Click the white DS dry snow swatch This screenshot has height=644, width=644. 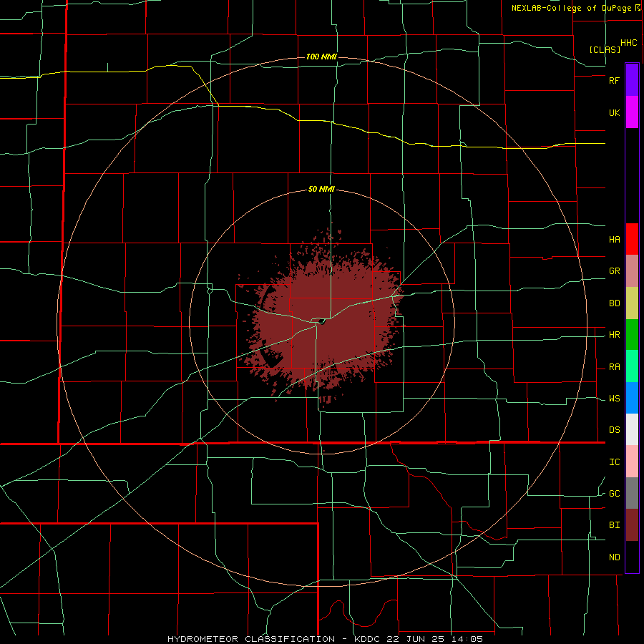(632, 429)
